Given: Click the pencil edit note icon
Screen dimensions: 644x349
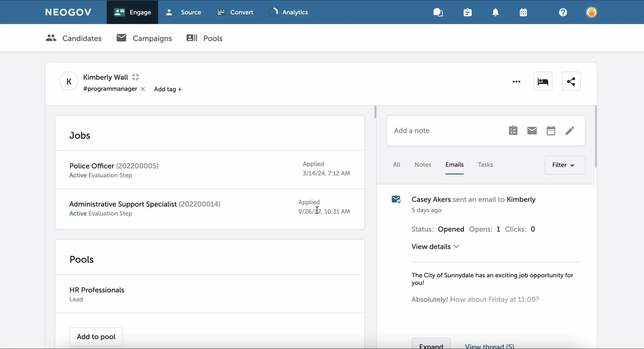Looking at the screenshot, I should 570,131.
